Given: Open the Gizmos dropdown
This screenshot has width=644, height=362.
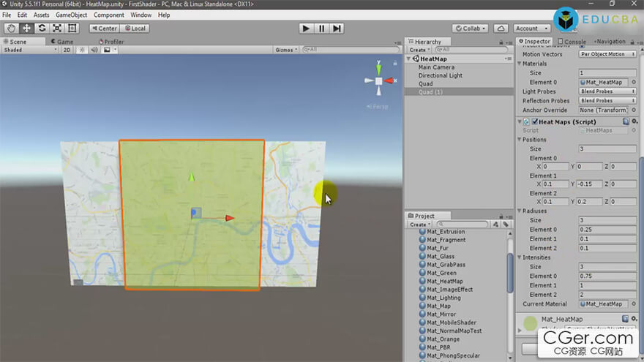Looking at the screenshot, I should coord(286,50).
